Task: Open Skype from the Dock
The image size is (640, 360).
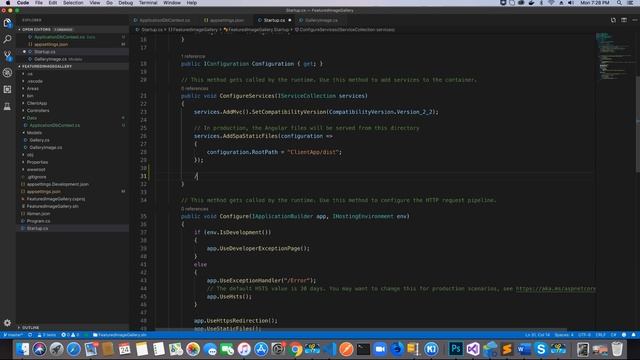Action: pyautogui.click(x=541, y=349)
